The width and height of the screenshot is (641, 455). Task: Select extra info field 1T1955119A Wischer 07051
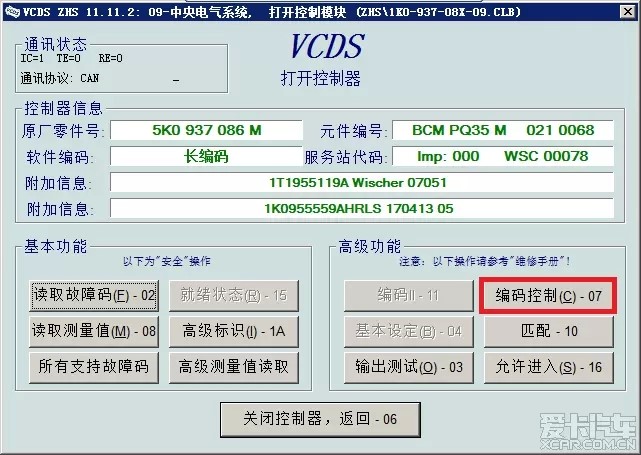[362, 182]
